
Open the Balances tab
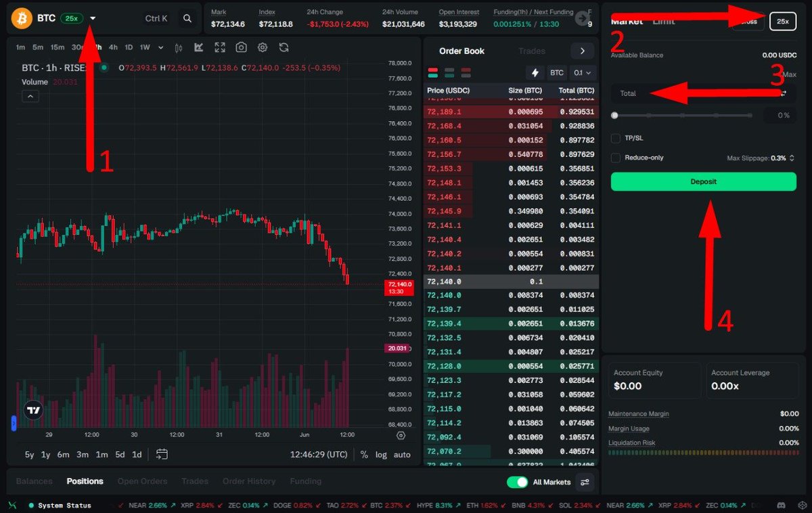[34, 481]
